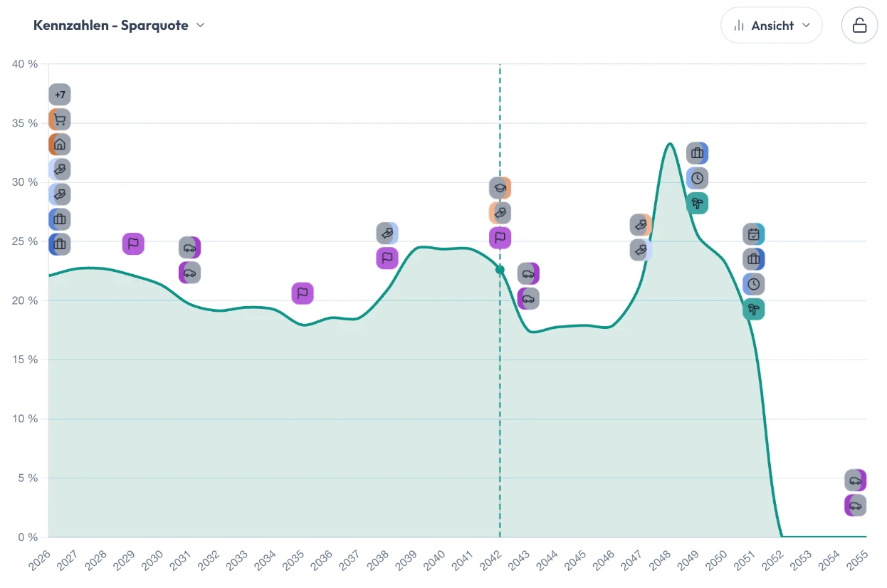Click the shopping cart event icon

(x=60, y=120)
